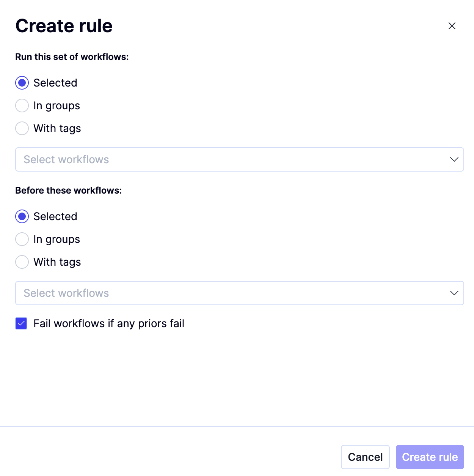The width and height of the screenshot is (474, 476).
Task: Choose 'With tags' under Before these workflows
Action: click(x=22, y=262)
